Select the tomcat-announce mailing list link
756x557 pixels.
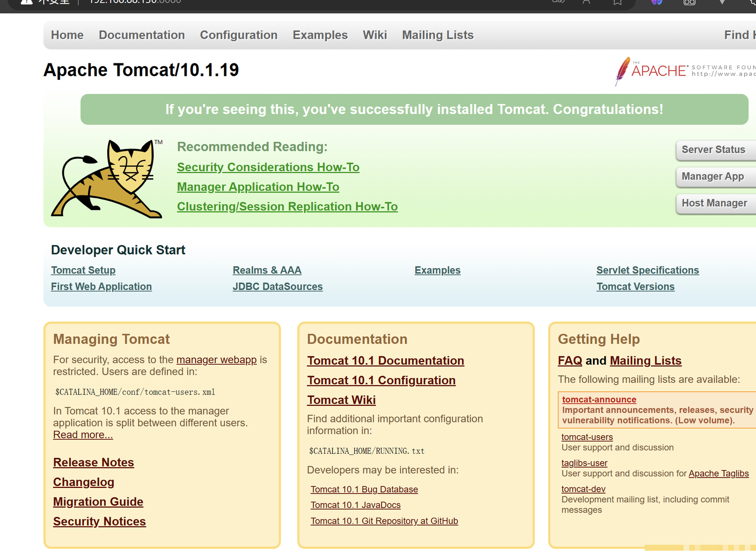pyautogui.click(x=599, y=400)
